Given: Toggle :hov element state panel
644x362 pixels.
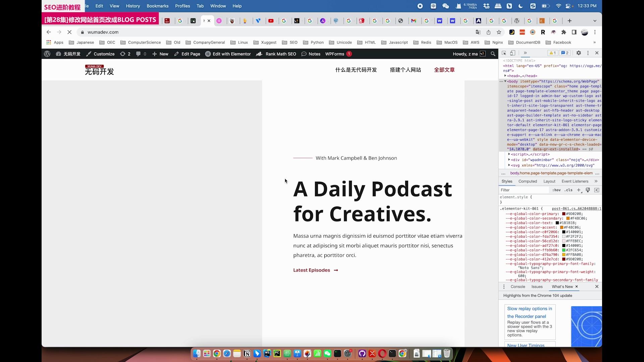Looking at the screenshot, I should click(x=556, y=190).
